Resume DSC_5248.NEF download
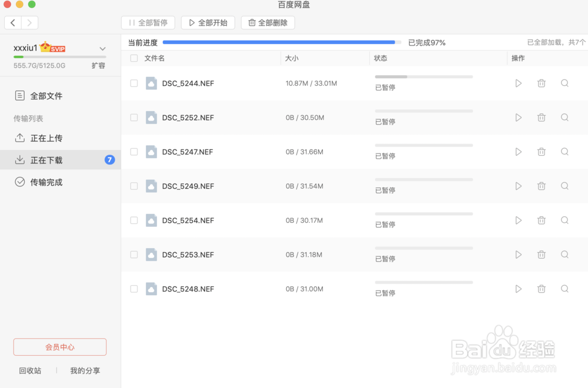This screenshot has height=388, width=588. pos(518,289)
